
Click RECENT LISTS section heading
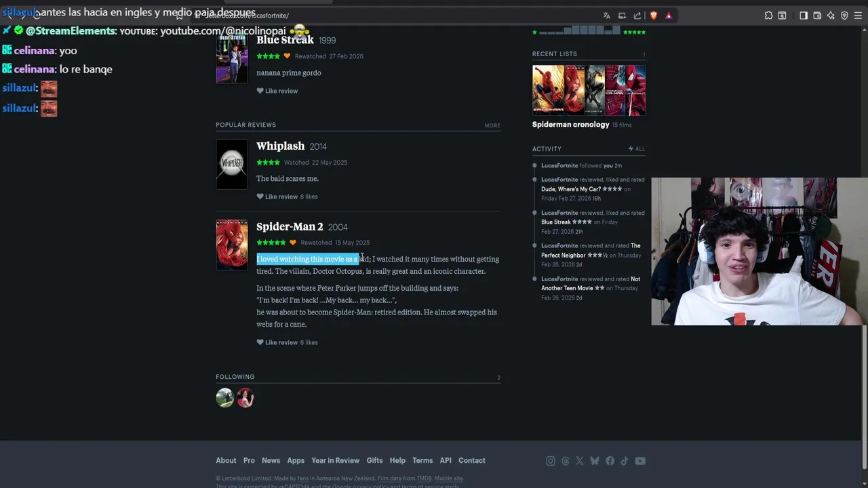pos(555,54)
